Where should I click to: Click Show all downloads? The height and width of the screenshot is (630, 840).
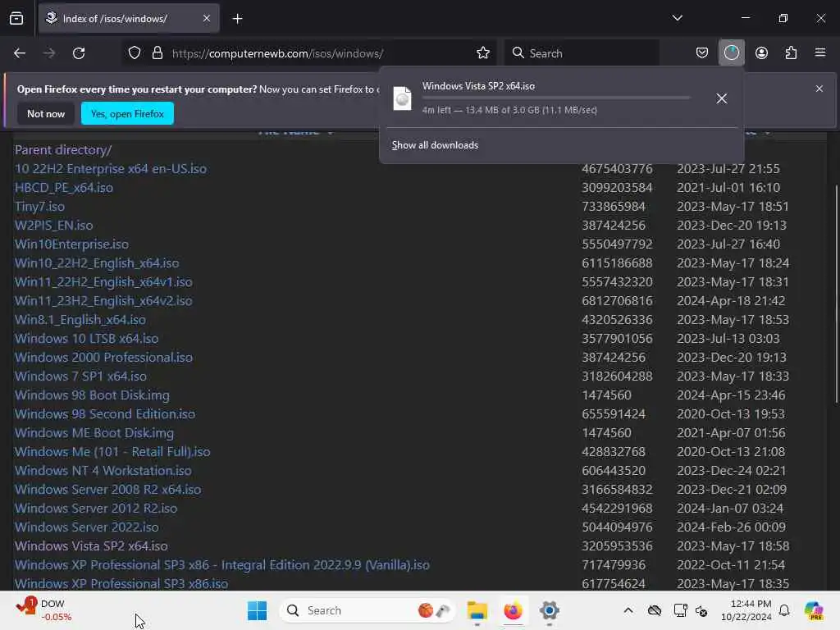(435, 145)
